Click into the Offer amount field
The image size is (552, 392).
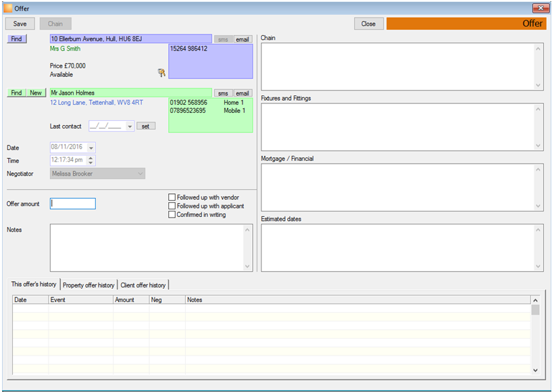(x=73, y=203)
